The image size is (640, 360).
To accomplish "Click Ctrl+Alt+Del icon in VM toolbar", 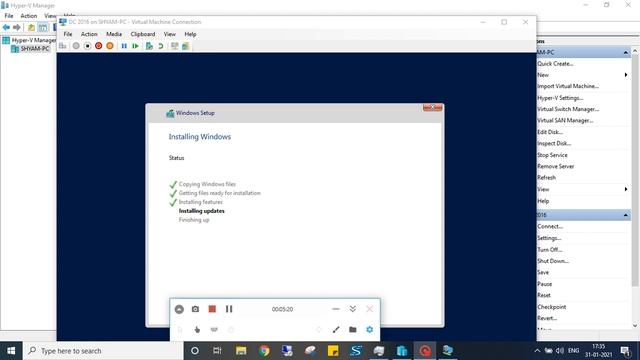I will (62, 46).
